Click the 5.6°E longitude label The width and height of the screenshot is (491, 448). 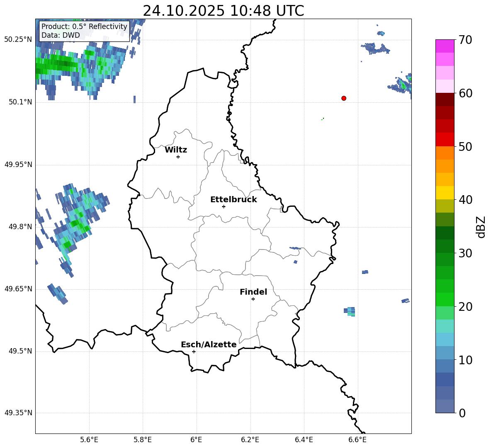89,440
